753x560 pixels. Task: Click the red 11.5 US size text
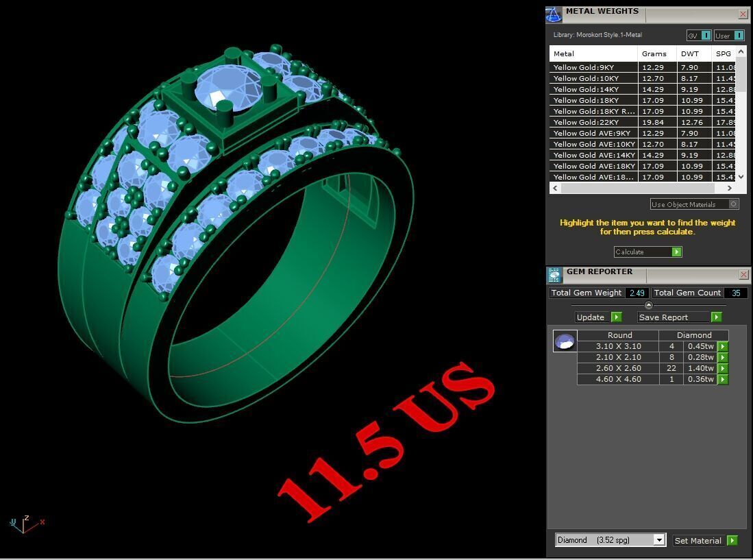387,441
